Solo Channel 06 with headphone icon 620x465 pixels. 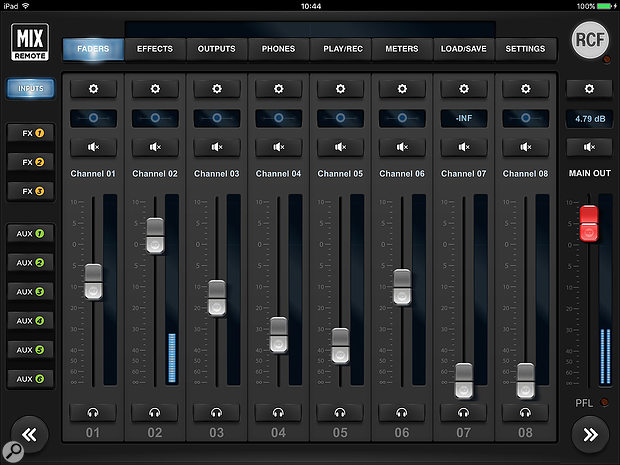[401, 413]
